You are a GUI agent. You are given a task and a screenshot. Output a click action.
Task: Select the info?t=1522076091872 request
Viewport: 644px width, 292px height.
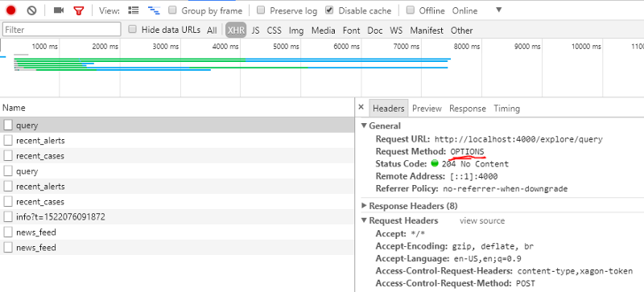coord(177,217)
